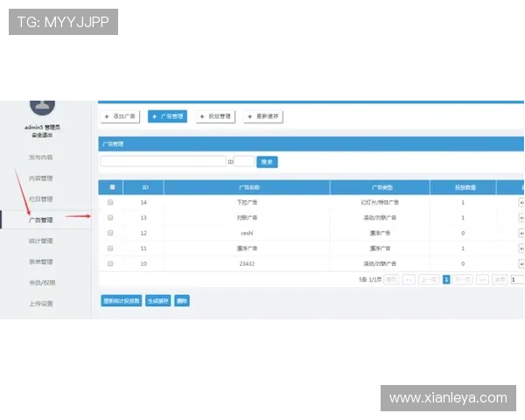
Task: Tick the checkbox for ad ID 14
Action: point(110,202)
